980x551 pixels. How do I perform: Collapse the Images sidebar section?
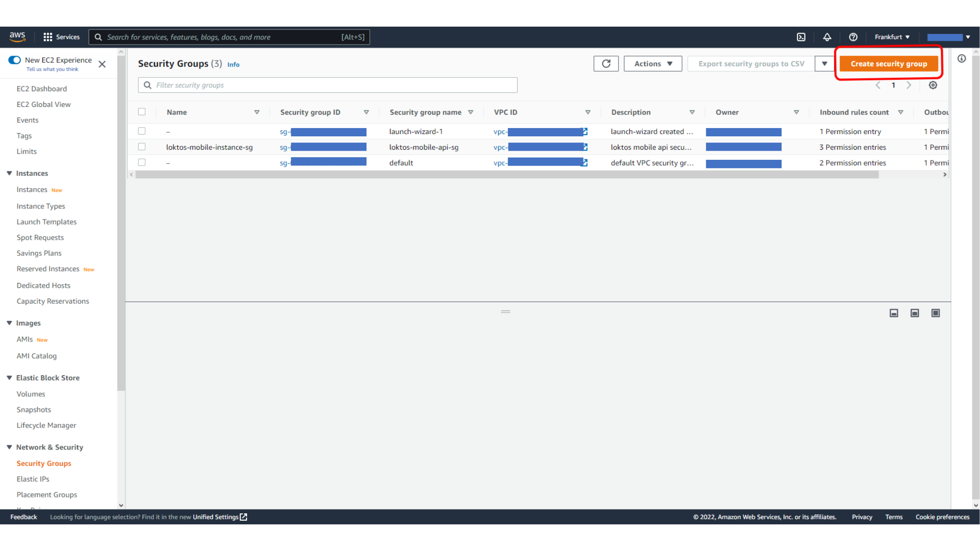[9, 323]
